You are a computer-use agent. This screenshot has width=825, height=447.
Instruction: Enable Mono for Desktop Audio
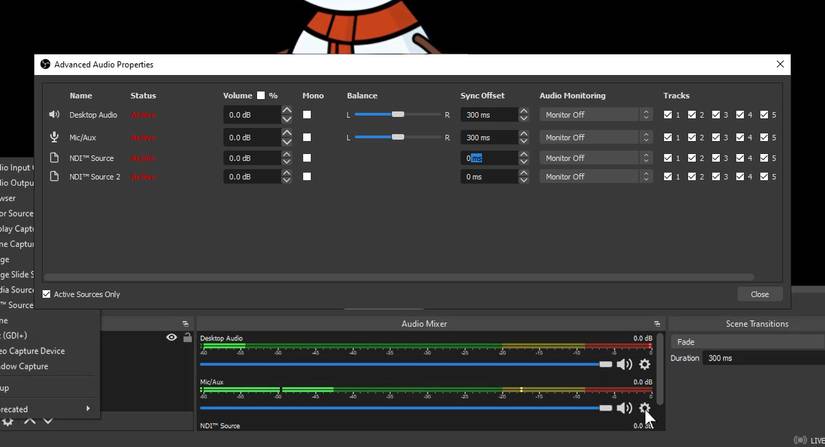pos(307,115)
